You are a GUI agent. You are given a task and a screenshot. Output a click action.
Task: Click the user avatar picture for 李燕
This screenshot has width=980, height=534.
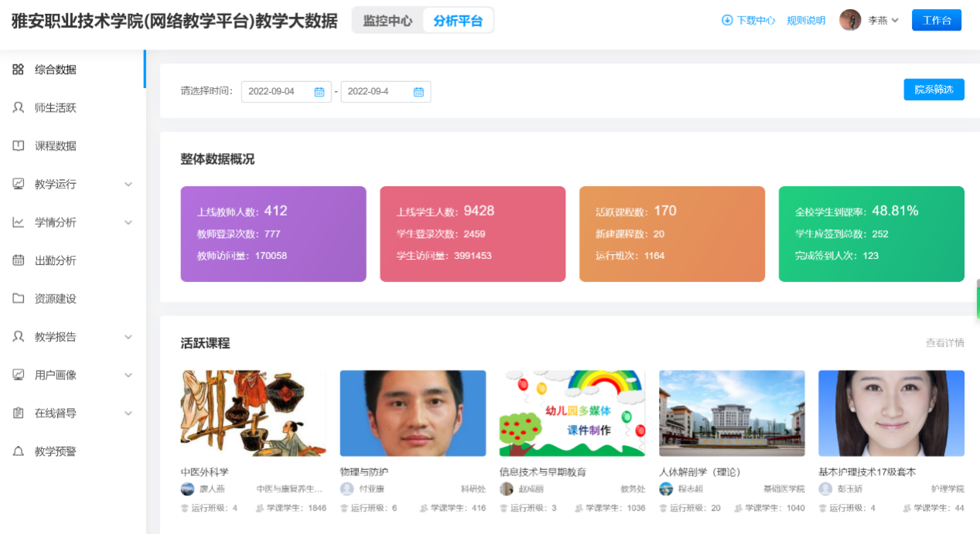pos(850,20)
